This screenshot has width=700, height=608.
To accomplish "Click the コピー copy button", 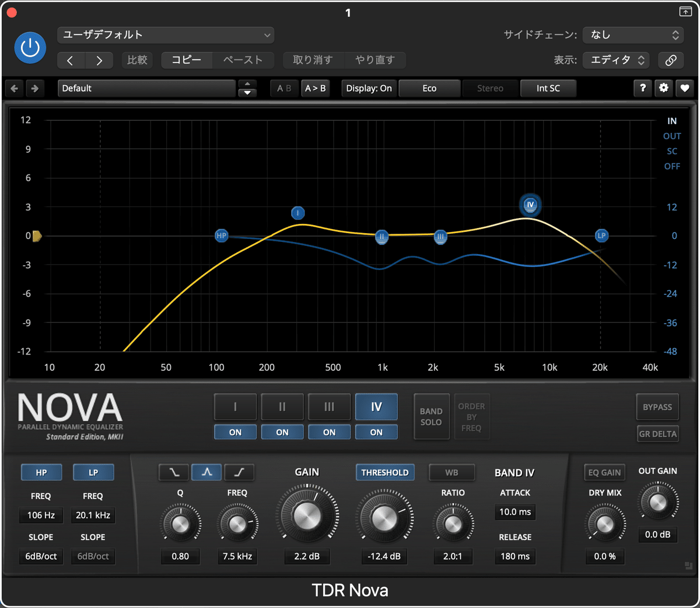I will coord(187,60).
